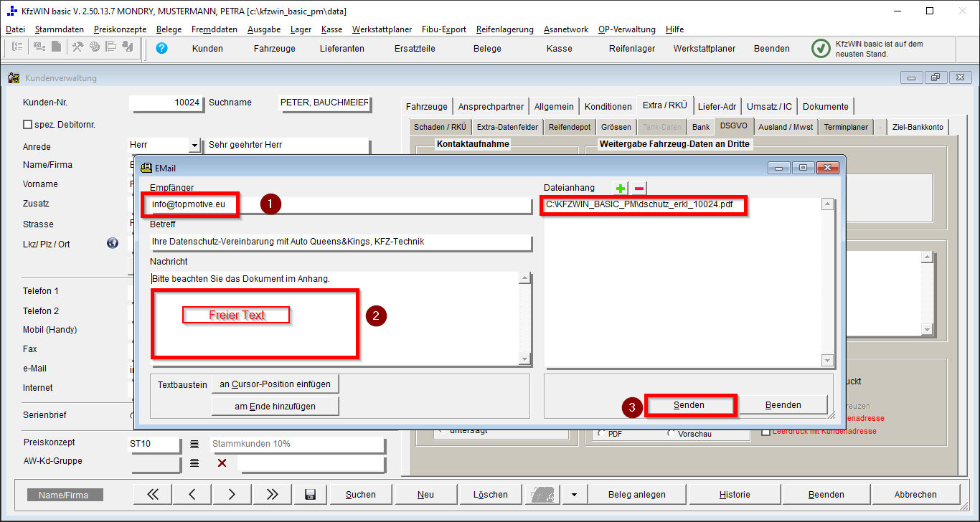980x522 pixels.
Task: Click the blank document toolbar icon
Action: [56, 47]
